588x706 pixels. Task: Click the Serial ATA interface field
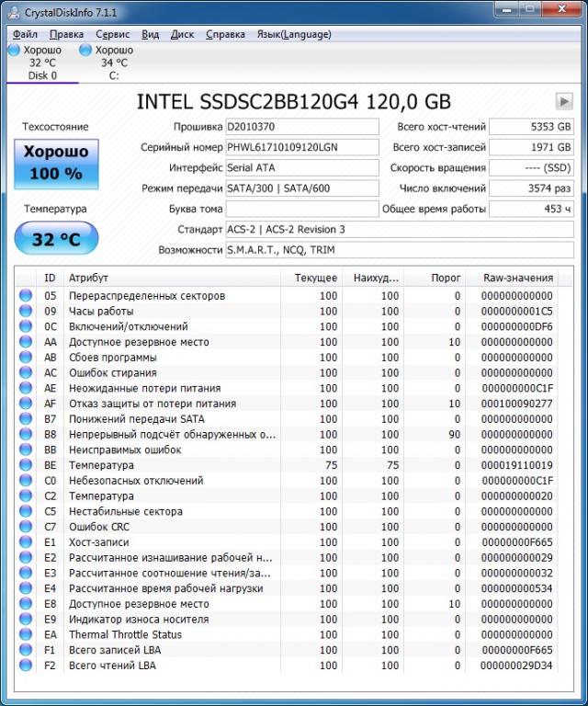point(302,167)
